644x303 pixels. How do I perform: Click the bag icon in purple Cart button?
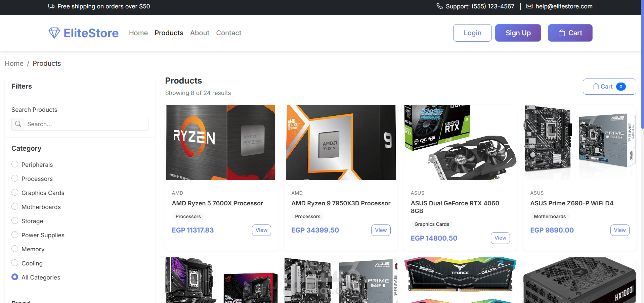pos(562,33)
